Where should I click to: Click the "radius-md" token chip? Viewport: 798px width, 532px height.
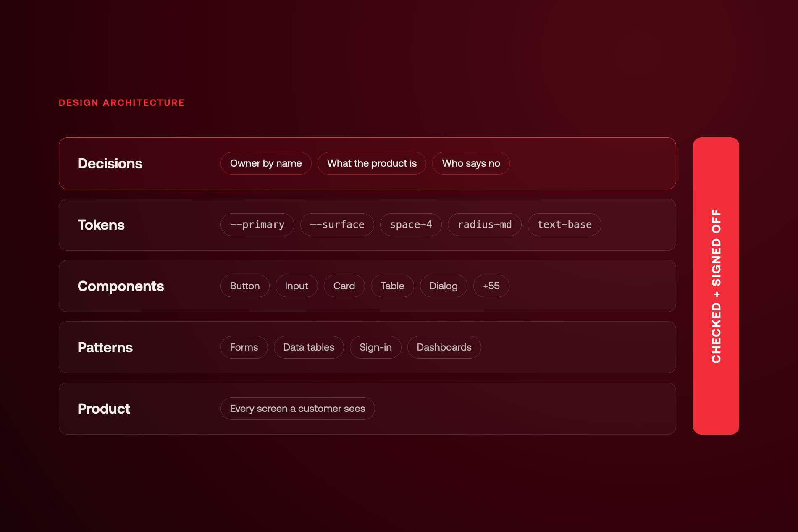[485, 225]
